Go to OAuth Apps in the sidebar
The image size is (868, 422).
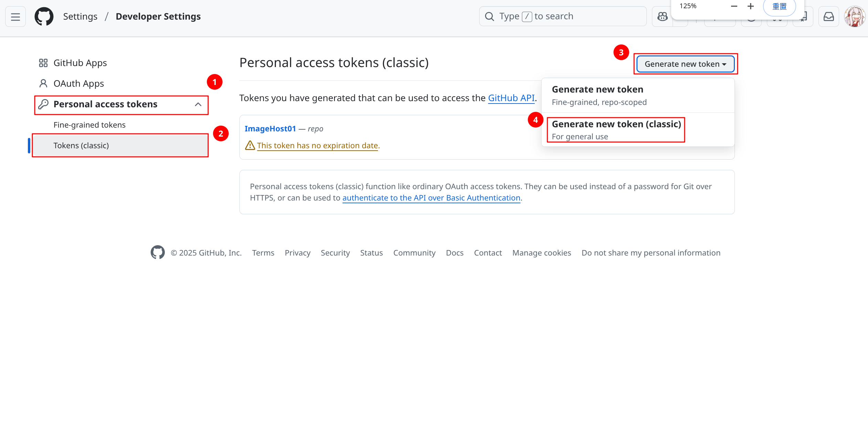point(78,84)
